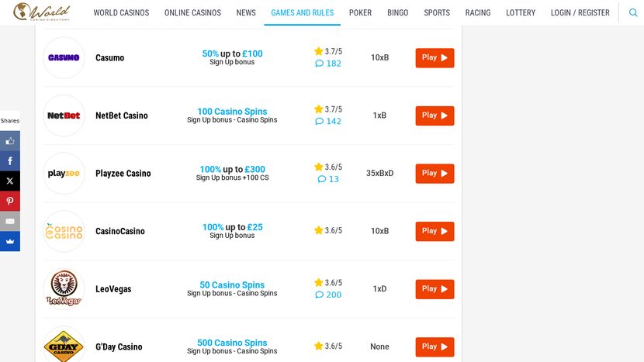644x362 pixels.
Task: Click the thumbs-up like share icon
Action: [10, 141]
